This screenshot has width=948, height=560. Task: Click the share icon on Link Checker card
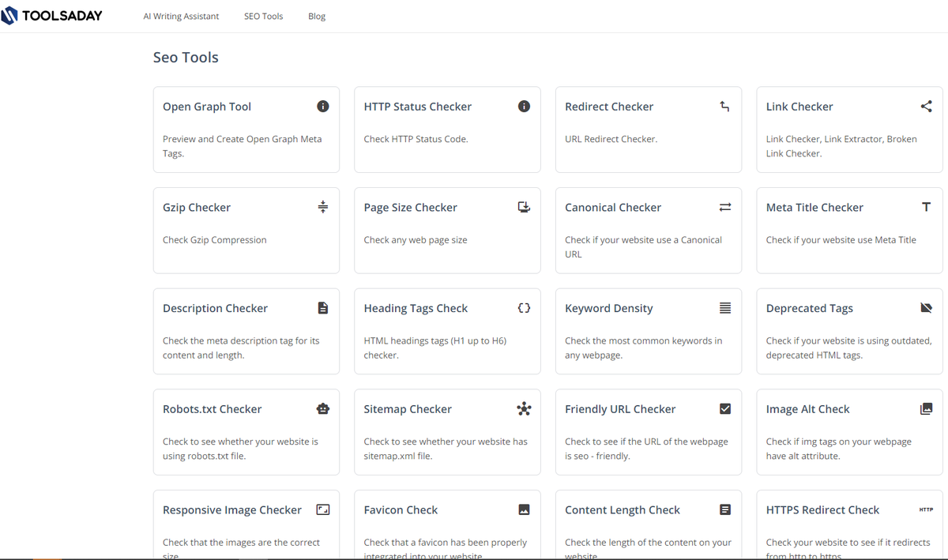tap(927, 107)
